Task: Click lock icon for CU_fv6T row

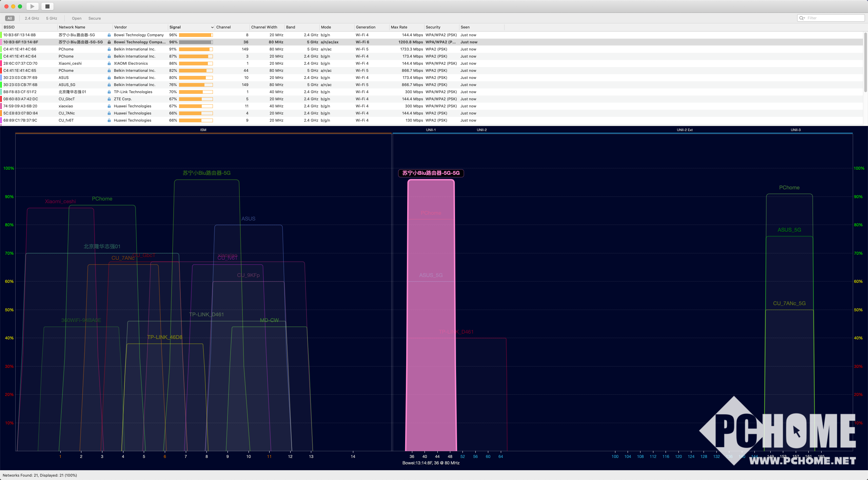Action: click(109, 120)
